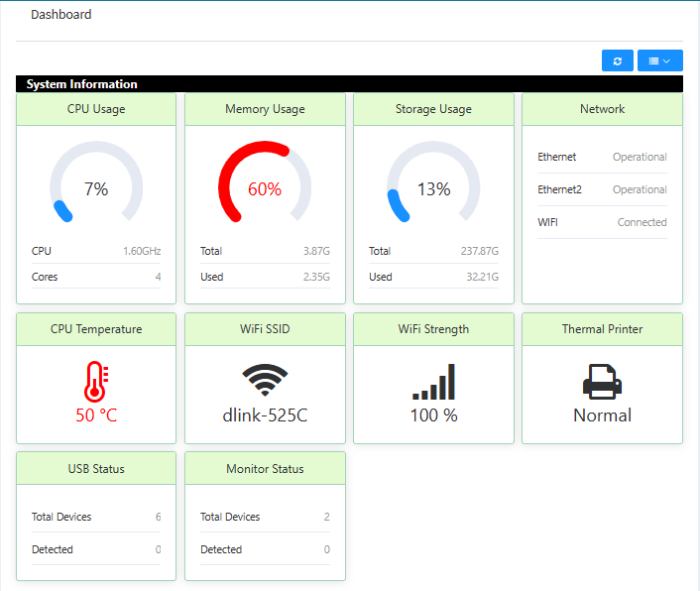Screen dimensions: 700x591
Task: Click the dlink-525C network name
Action: coord(265,415)
